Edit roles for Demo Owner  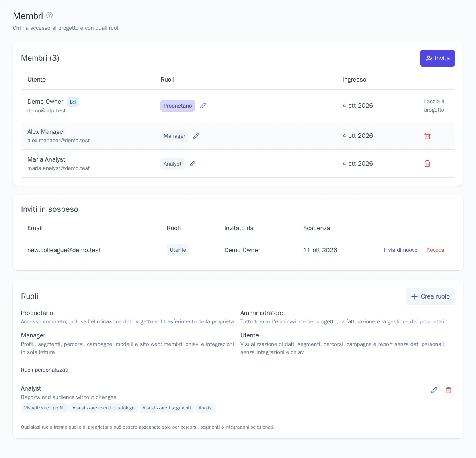tap(203, 106)
